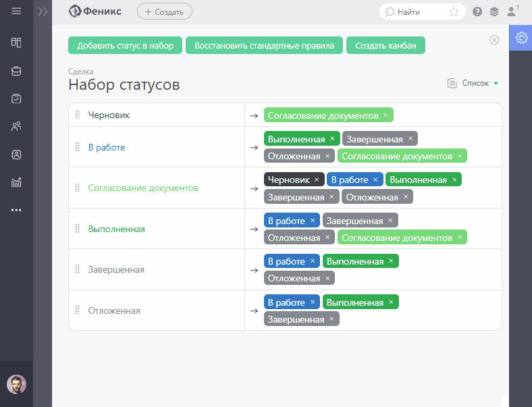This screenshot has width=532, height=407.
Task: Remove В работе from Отложенная row
Action: pyautogui.click(x=313, y=302)
